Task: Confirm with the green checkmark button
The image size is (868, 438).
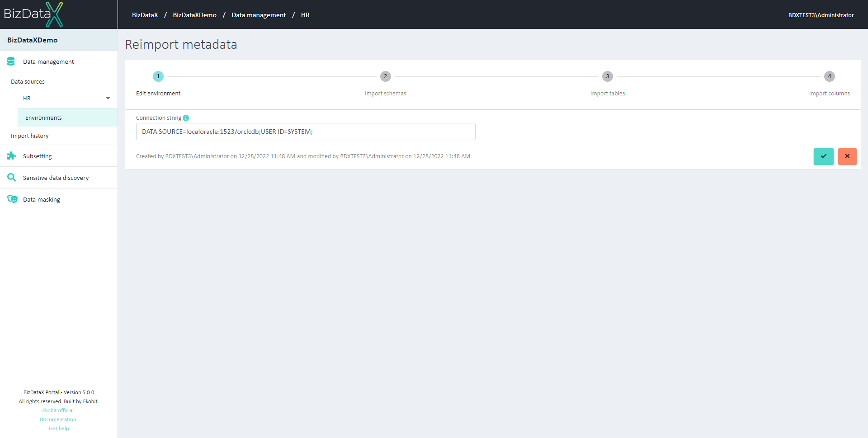Action: (x=824, y=156)
